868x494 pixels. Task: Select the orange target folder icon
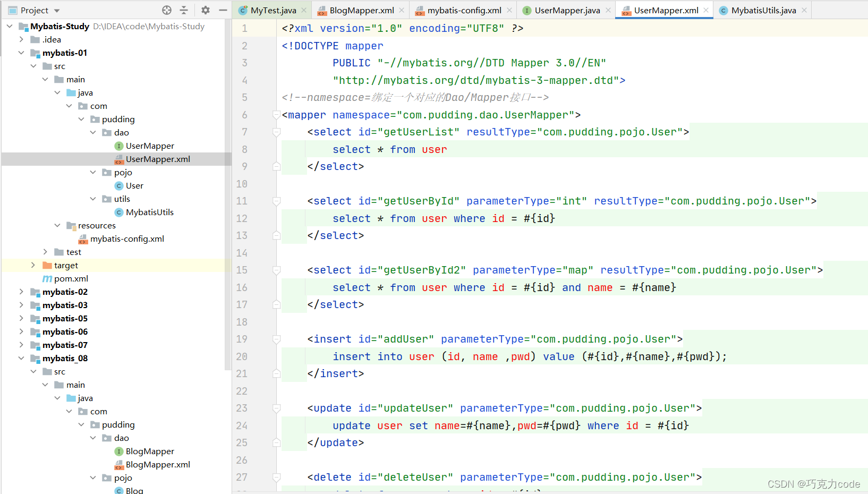(47, 265)
